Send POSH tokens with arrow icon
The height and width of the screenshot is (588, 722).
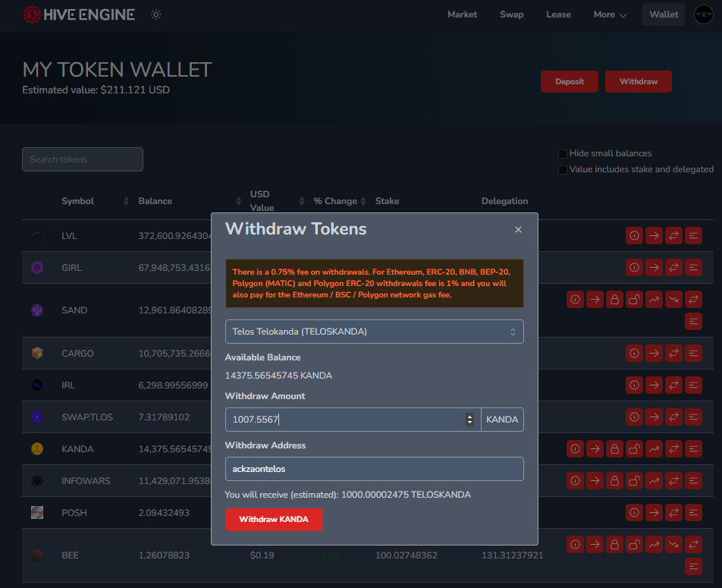pyautogui.click(x=654, y=512)
